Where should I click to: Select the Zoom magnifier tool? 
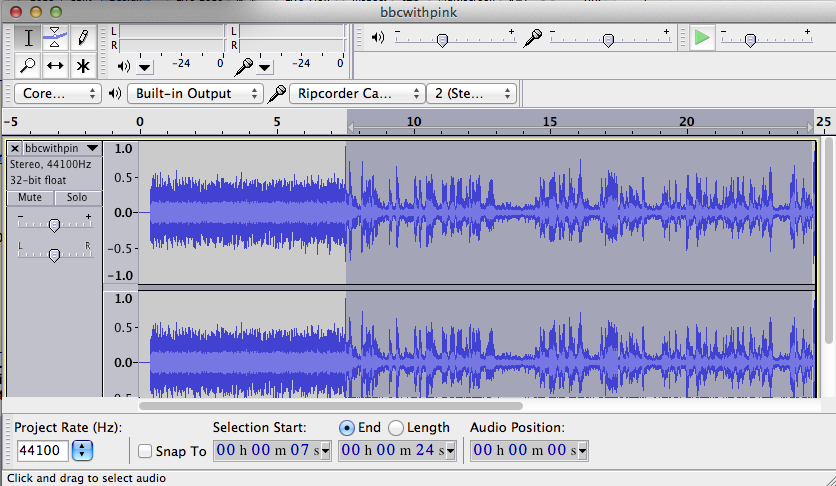click(x=29, y=66)
